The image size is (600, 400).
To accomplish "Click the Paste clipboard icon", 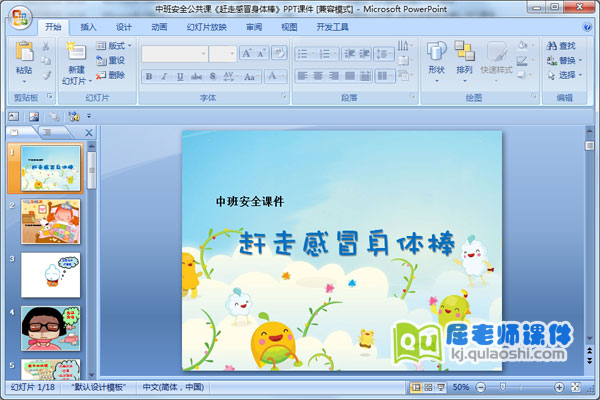I will click(24, 51).
